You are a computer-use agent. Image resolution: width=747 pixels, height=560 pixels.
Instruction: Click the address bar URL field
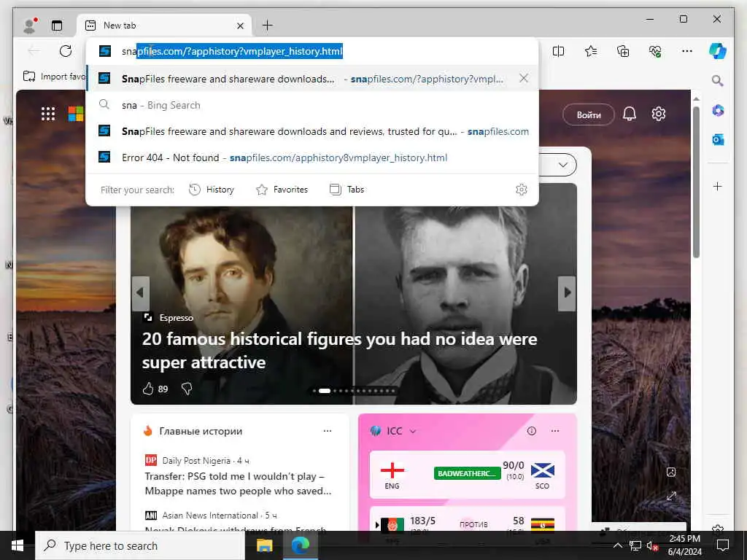click(x=312, y=51)
